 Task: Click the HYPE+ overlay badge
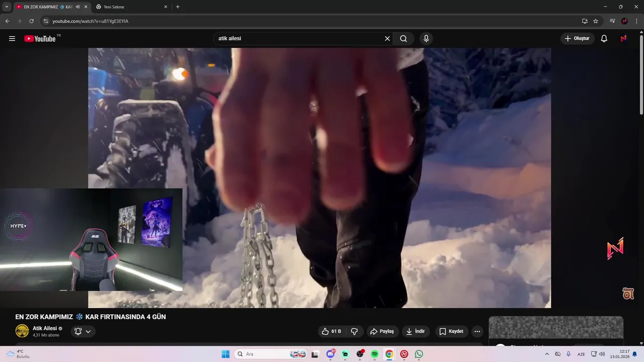click(x=19, y=226)
